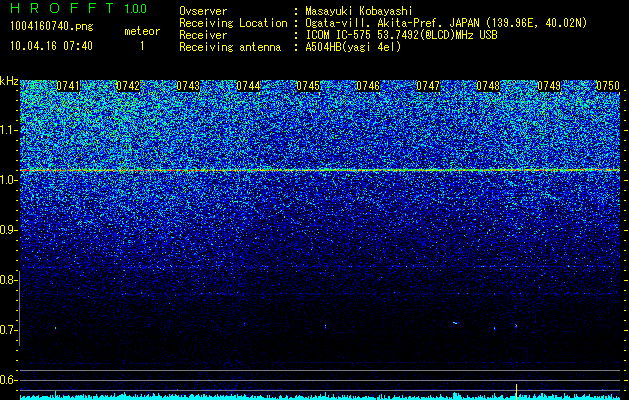Click the 0.8 kHz axis label
The height and width of the screenshot is (400, 629).
[8, 280]
